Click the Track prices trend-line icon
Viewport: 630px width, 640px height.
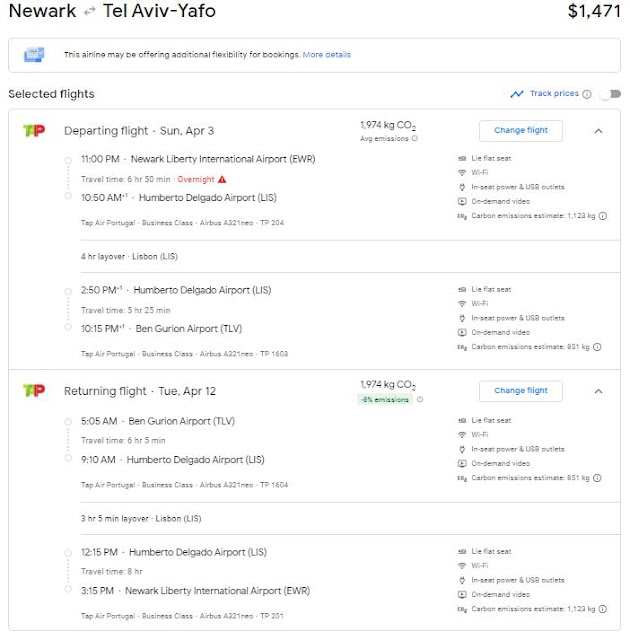516,94
